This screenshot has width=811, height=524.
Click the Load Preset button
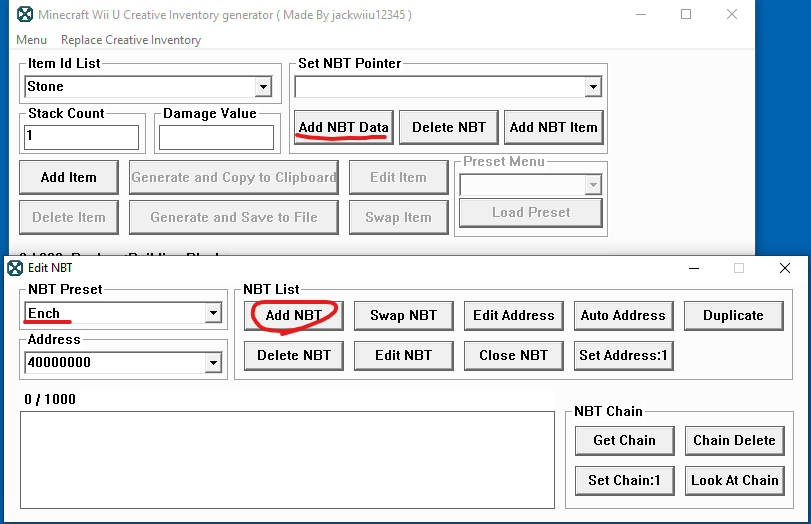coord(531,213)
